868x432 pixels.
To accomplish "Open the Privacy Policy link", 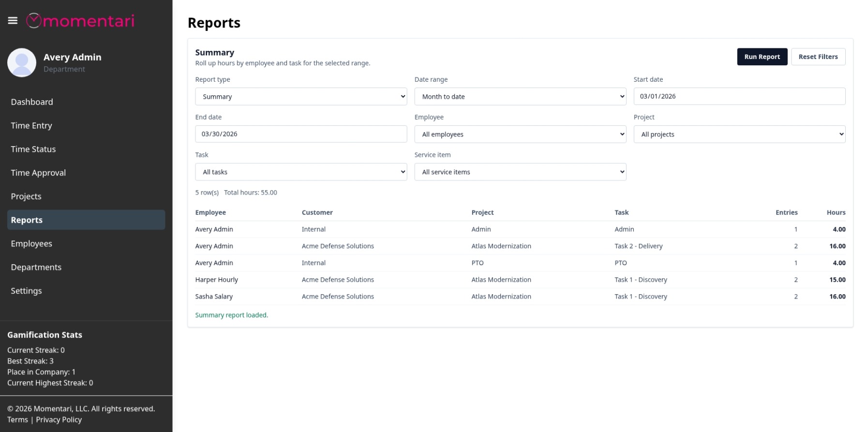I will [x=59, y=420].
